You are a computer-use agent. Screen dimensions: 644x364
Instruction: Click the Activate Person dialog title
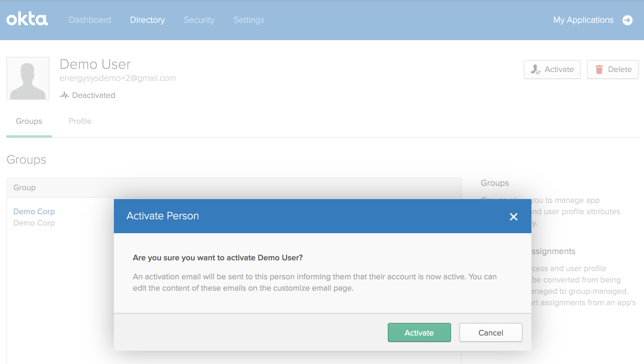pyautogui.click(x=163, y=216)
